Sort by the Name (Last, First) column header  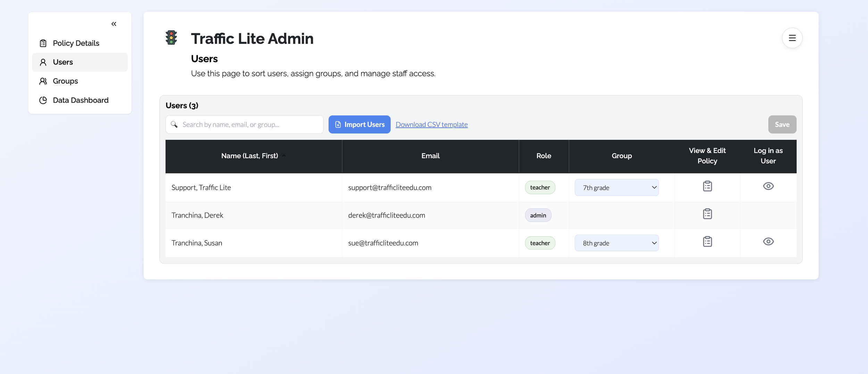pos(253,156)
